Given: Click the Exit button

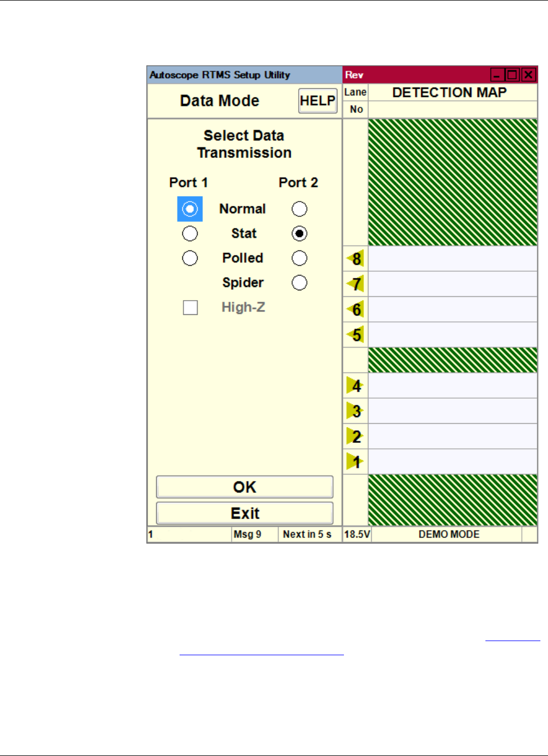Looking at the screenshot, I should pyautogui.click(x=245, y=513).
